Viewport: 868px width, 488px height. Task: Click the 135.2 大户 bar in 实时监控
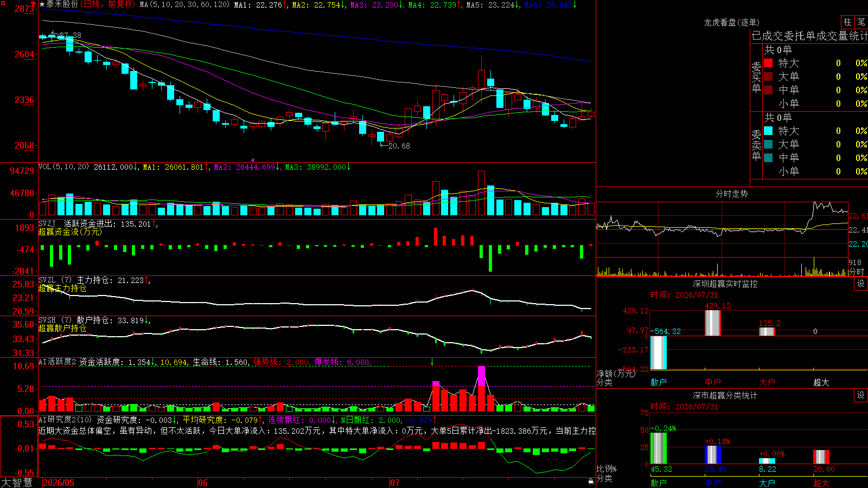[x=767, y=331]
